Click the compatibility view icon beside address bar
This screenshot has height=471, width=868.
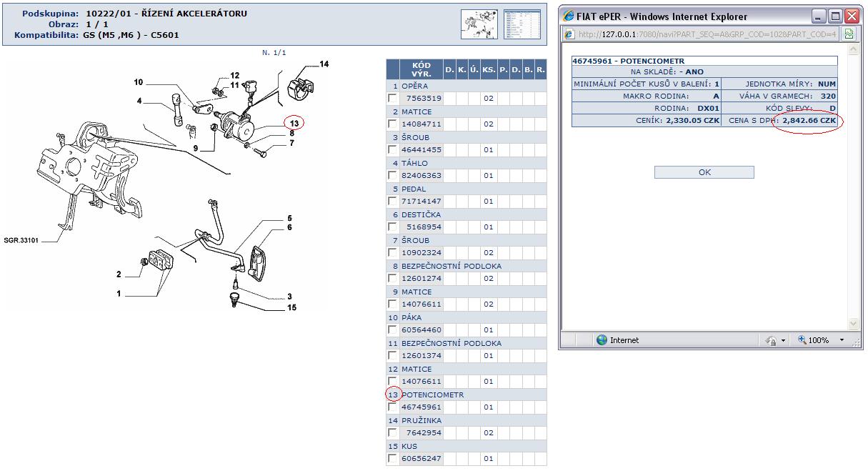tap(849, 34)
